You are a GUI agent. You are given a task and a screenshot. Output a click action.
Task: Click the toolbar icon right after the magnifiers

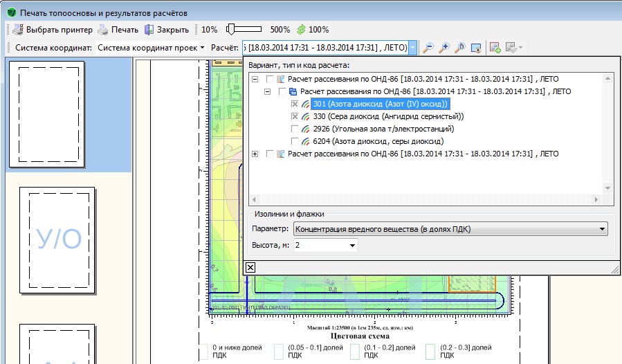(476, 48)
